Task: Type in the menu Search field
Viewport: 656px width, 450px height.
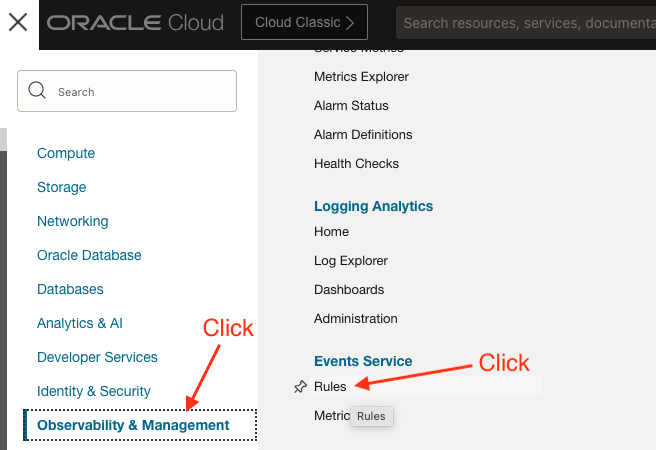Action: pyautogui.click(x=140, y=92)
